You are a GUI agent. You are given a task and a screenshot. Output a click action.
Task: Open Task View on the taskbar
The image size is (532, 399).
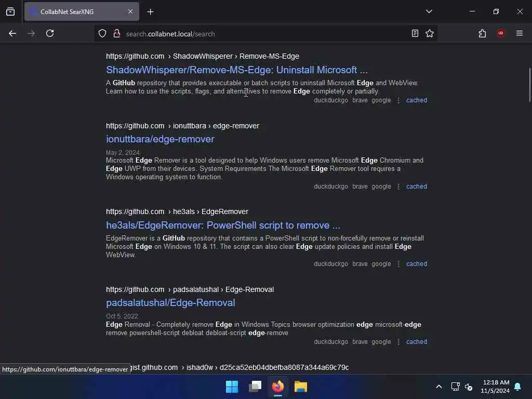coord(255,387)
